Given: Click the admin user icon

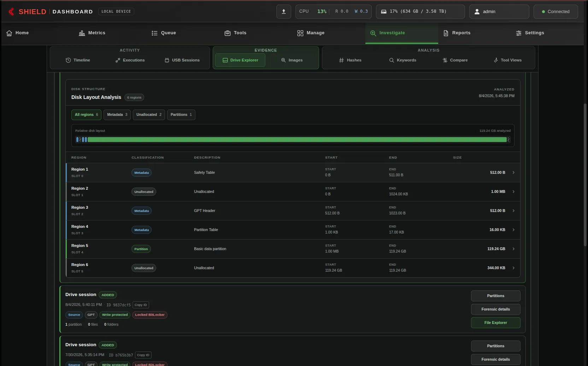Looking at the screenshot, I should coord(477,12).
